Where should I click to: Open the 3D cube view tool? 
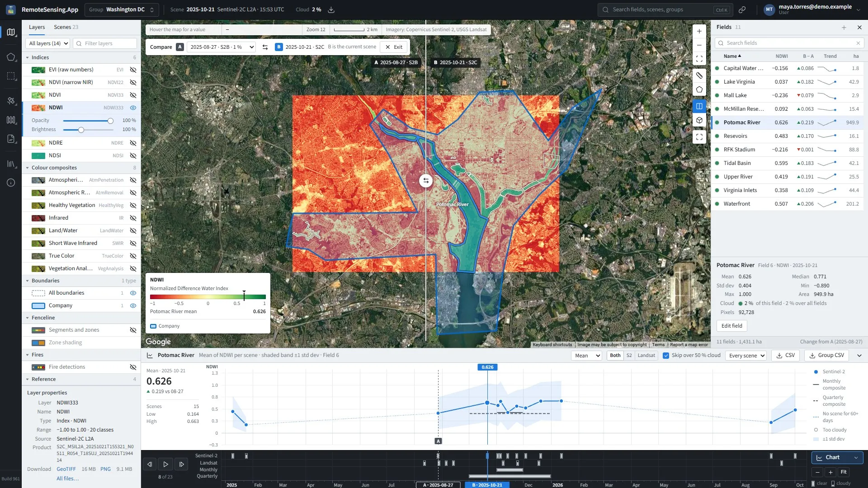[699, 120]
